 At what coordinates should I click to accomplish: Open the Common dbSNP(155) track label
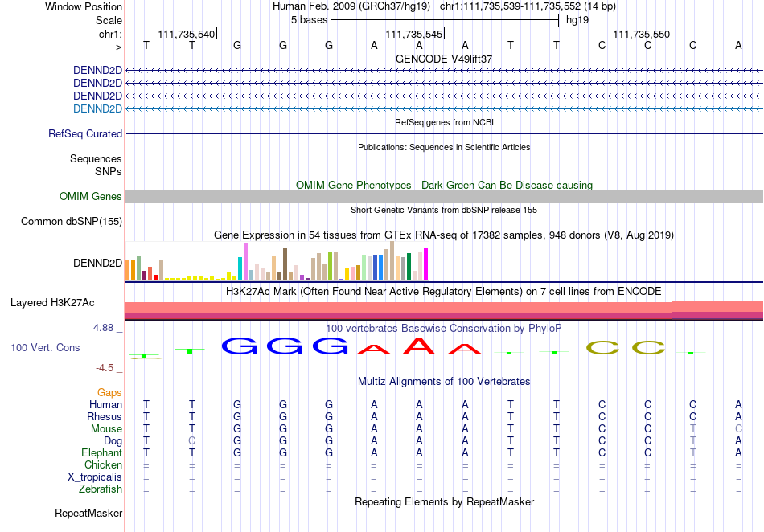tap(71, 222)
